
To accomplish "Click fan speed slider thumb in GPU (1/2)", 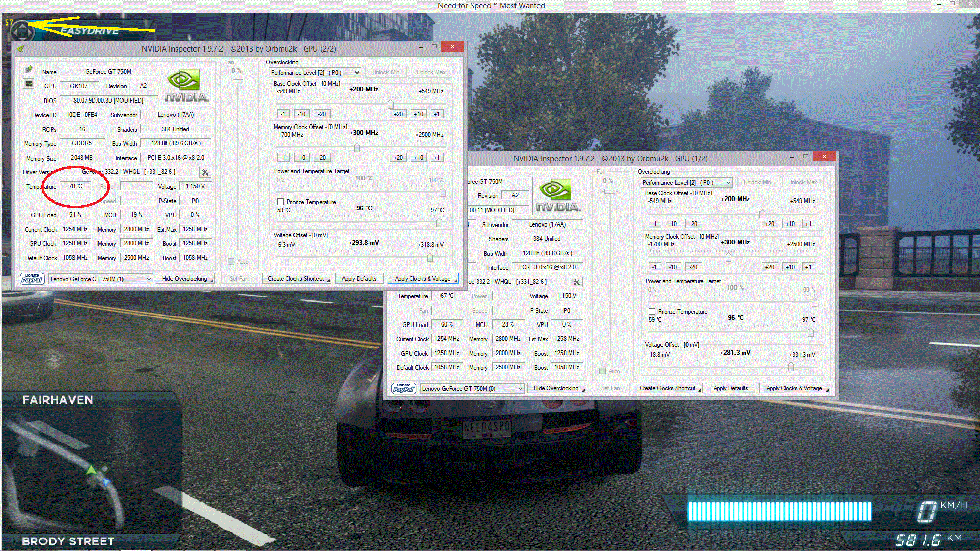I will tap(609, 191).
